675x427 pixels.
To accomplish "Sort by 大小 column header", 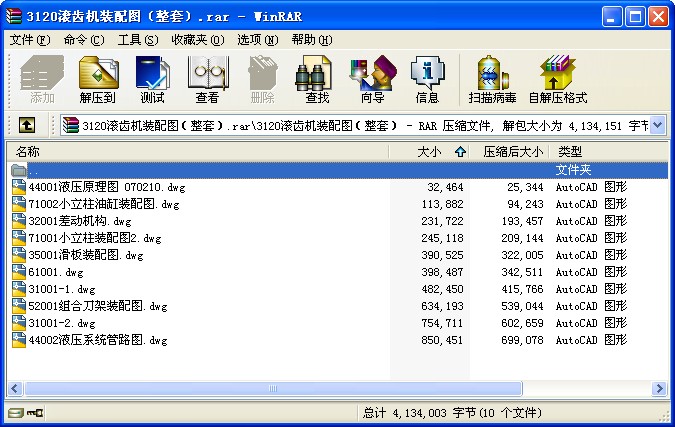I will tap(429, 152).
